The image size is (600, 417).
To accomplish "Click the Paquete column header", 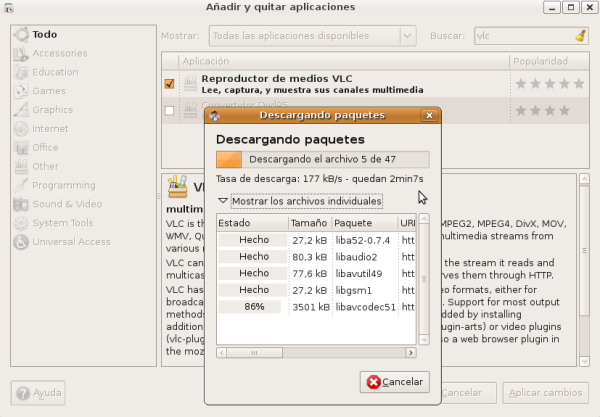I will (363, 223).
